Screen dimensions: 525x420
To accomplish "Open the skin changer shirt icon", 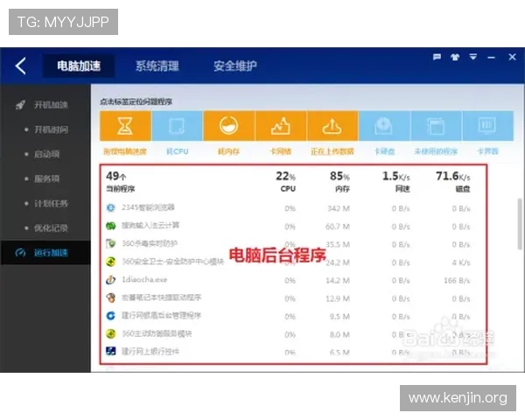I will click(455, 57).
